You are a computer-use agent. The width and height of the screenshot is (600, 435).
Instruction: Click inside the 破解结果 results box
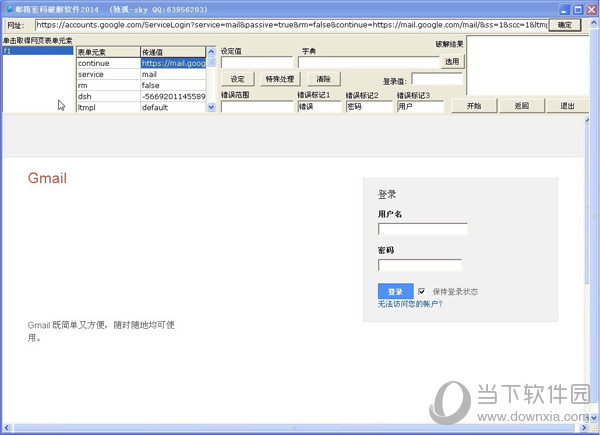tap(527, 65)
